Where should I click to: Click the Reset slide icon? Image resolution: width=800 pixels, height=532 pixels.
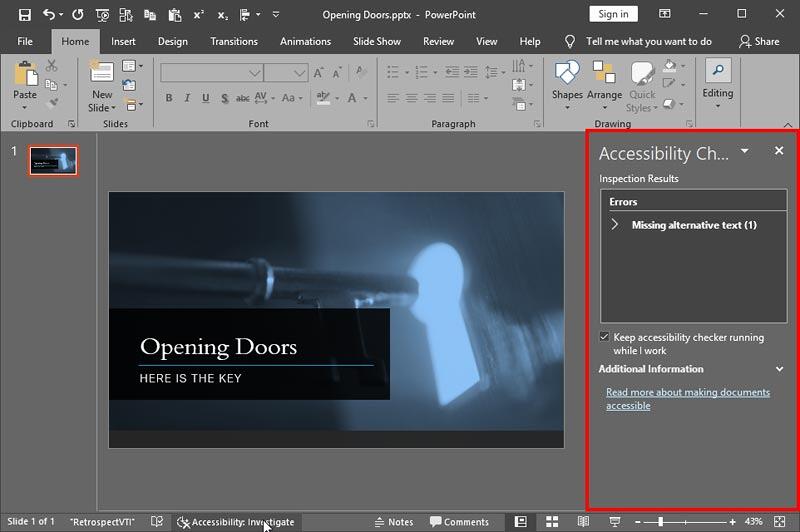129,85
